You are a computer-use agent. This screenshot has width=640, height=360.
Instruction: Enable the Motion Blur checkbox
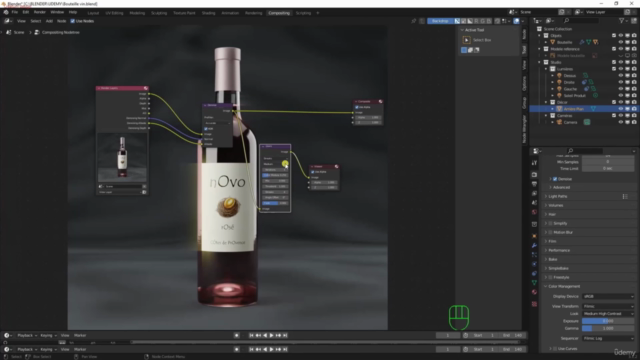pos(550,232)
